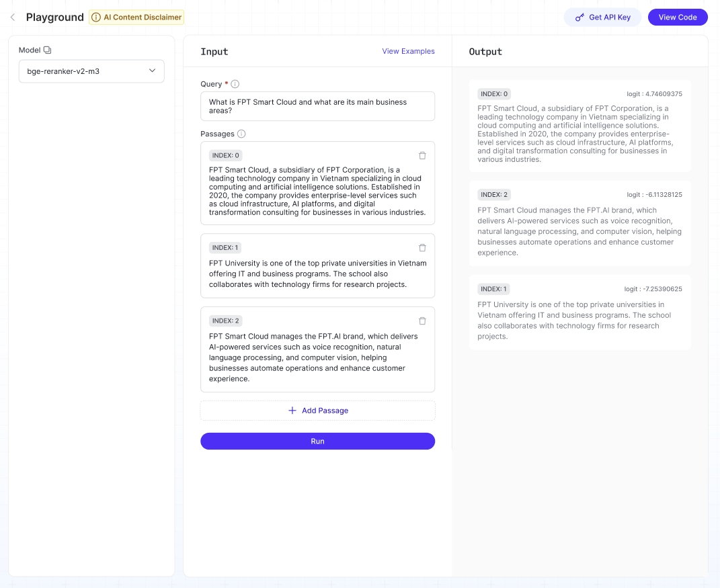Edit the FPT.AI brand passage text
Viewport: 720px width, 588px height.
(317, 358)
